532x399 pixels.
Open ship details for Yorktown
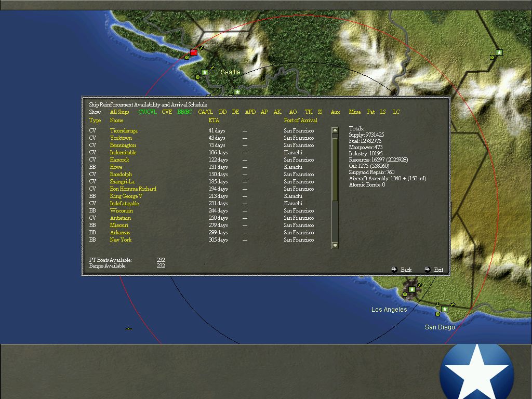point(121,138)
